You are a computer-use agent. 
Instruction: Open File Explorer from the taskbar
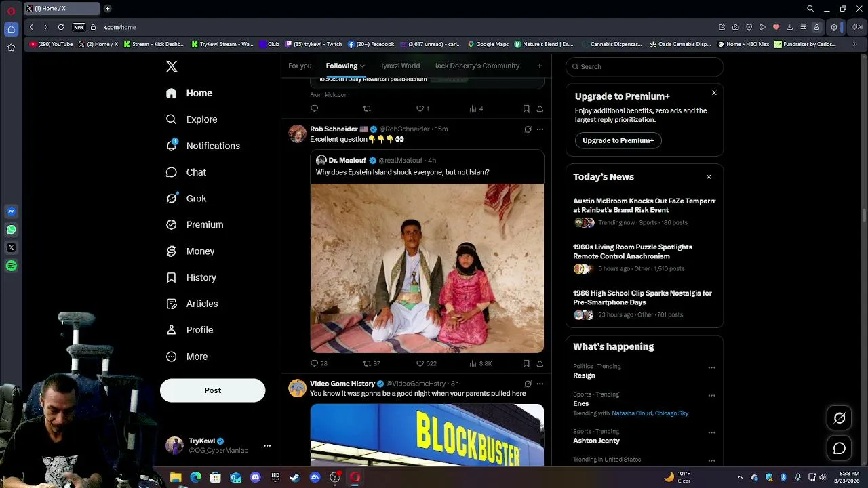(x=176, y=477)
